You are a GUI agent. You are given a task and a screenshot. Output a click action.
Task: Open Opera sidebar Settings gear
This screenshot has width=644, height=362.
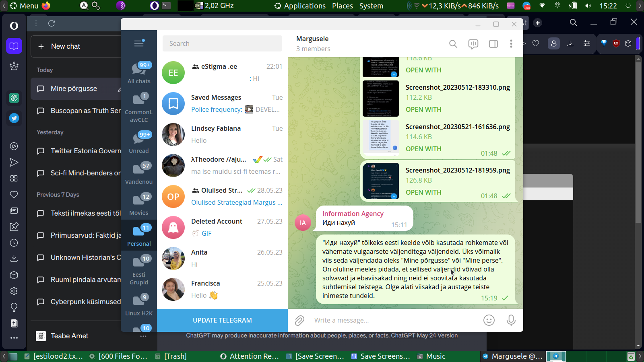click(14, 291)
